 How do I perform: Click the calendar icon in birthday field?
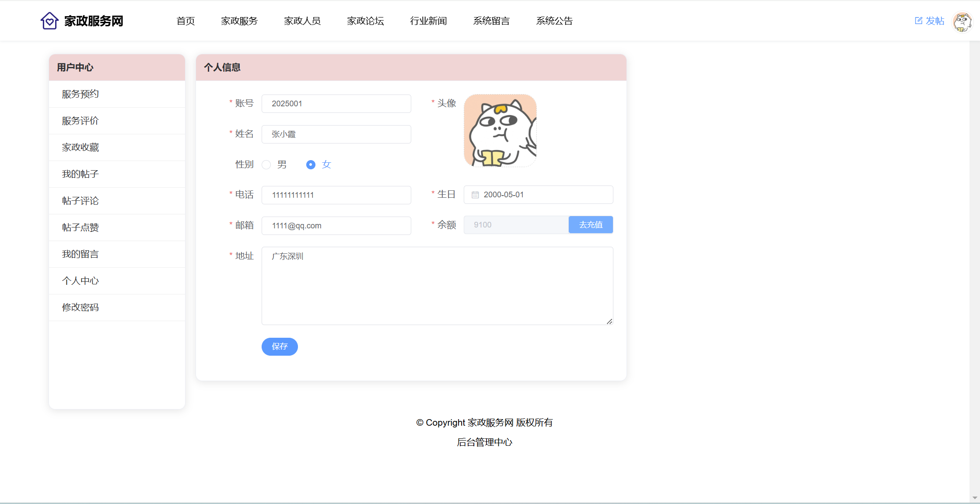click(475, 195)
